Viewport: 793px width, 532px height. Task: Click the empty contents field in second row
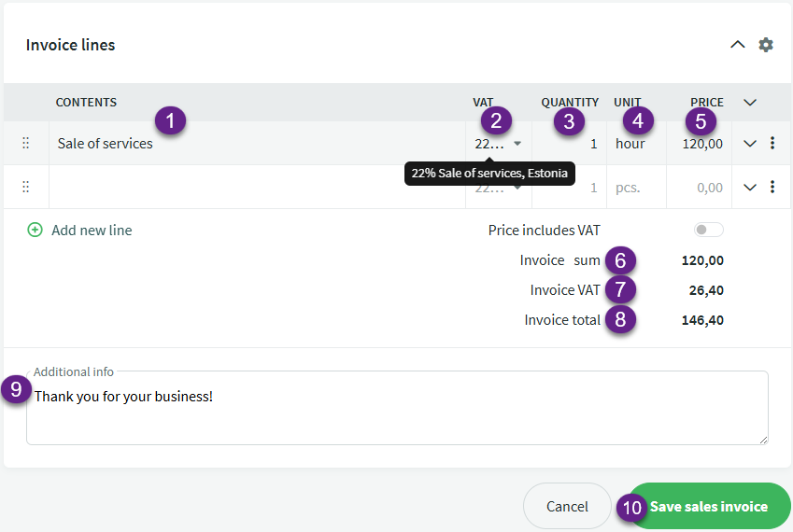click(x=252, y=187)
